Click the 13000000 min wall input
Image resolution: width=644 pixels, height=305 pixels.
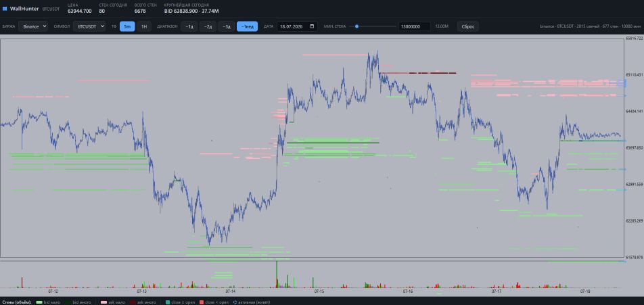(x=415, y=26)
